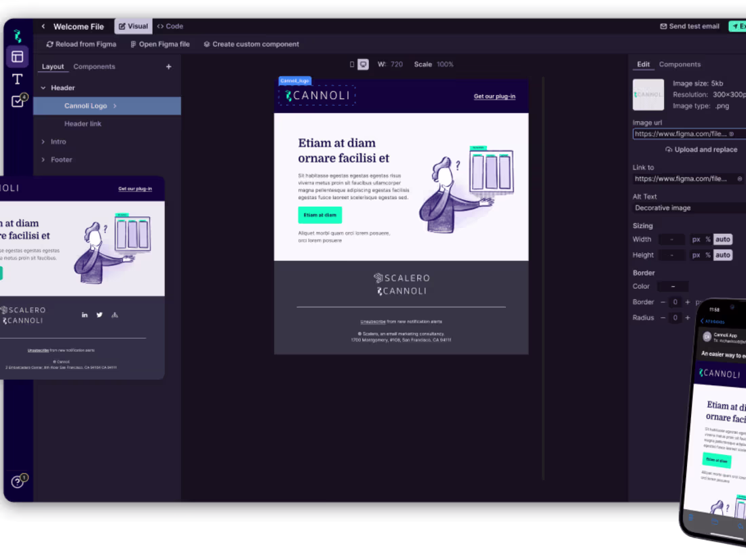Clear the Link to field with its x icon

click(739, 179)
